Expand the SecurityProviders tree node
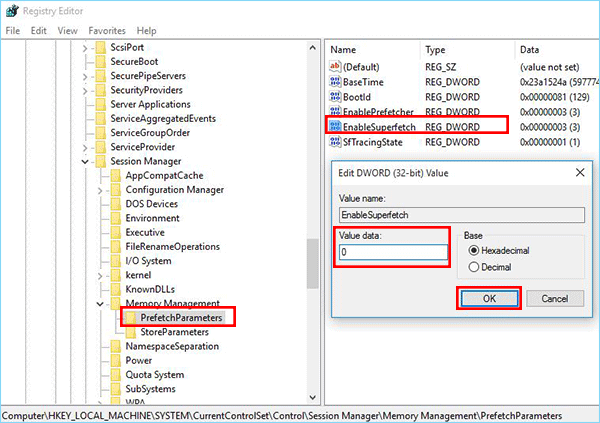 click(85, 91)
